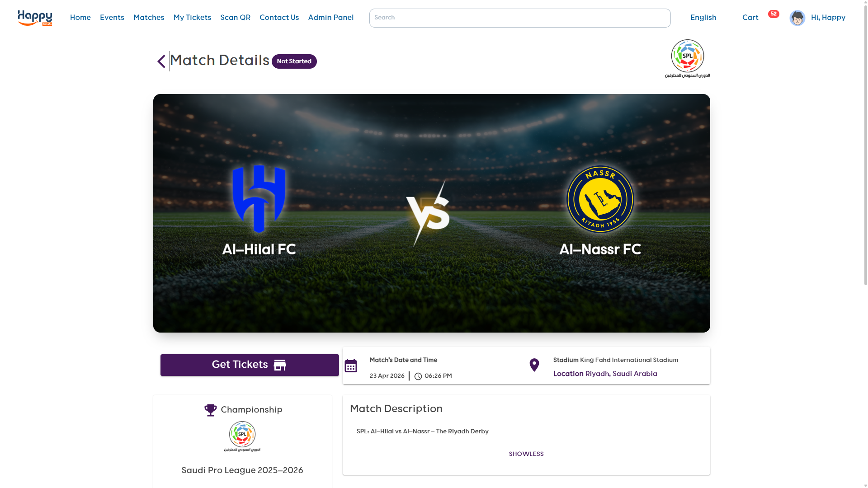Click the SPL league logo at top right
This screenshot has width=868, height=488.
[x=687, y=58]
